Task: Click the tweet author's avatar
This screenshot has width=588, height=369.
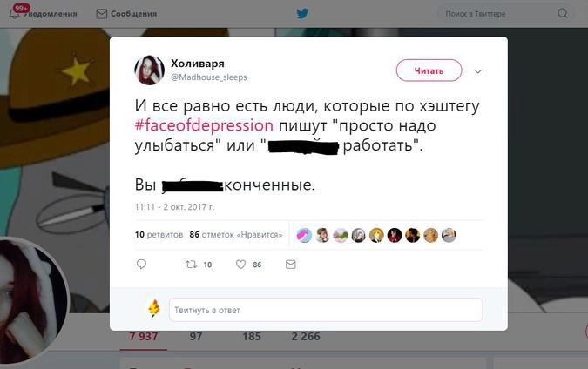Action: point(149,70)
